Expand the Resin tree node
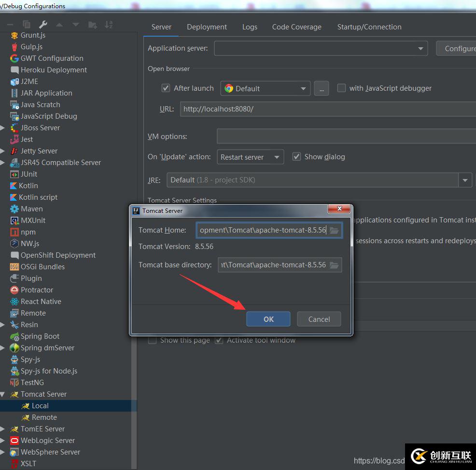The height and width of the screenshot is (470, 476). tap(2, 325)
